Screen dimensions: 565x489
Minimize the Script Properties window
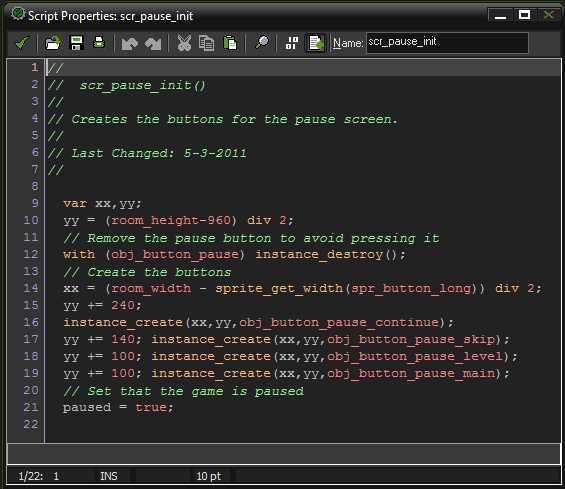click(x=500, y=15)
